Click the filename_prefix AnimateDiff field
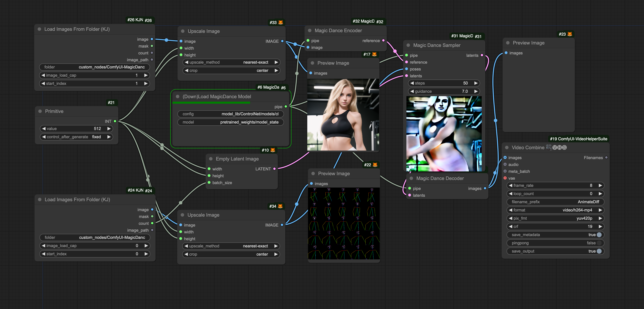 point(555,202)
